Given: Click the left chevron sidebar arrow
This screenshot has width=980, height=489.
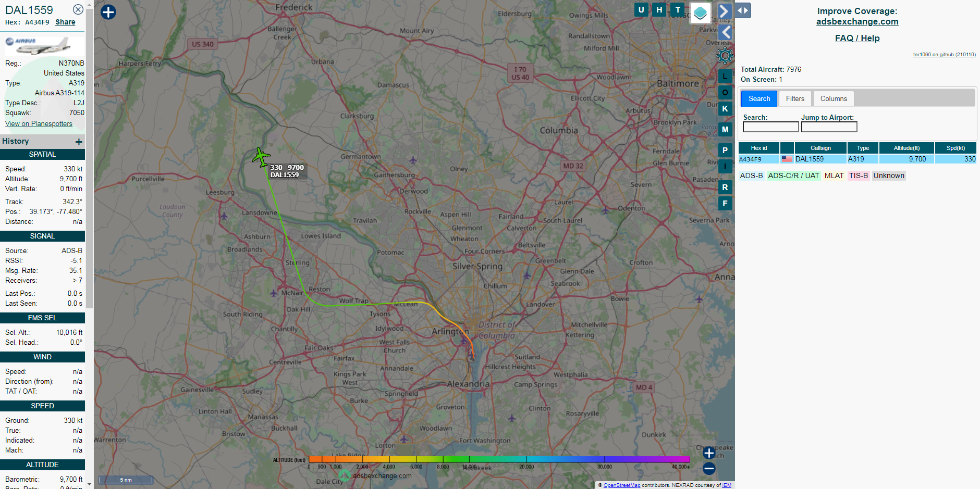Looking at the screenshot, I should point(726,32).
